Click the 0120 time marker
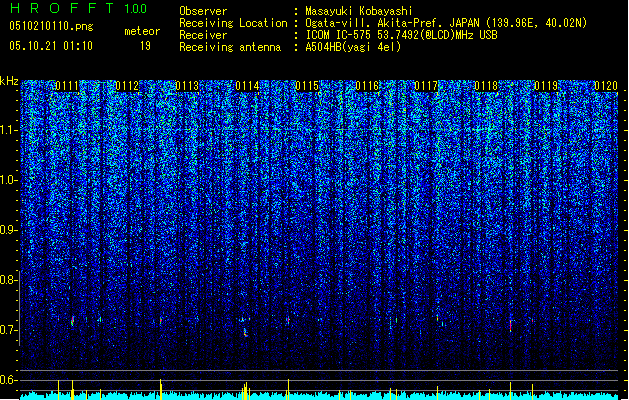 tap(606, 86)
